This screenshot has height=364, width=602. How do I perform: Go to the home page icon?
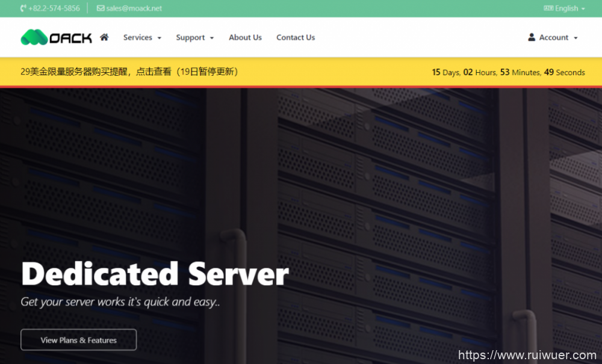point(104,37)
